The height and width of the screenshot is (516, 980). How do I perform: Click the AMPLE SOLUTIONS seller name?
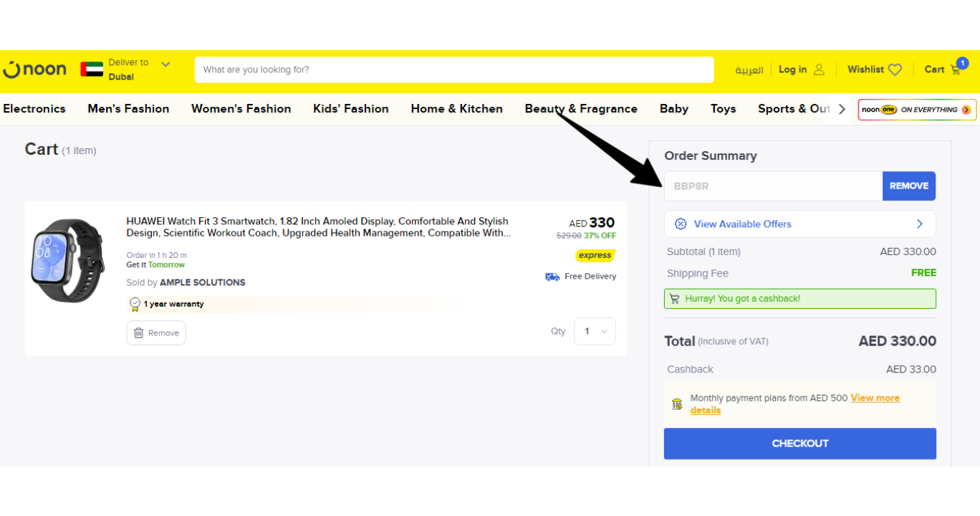coord(203,282)
